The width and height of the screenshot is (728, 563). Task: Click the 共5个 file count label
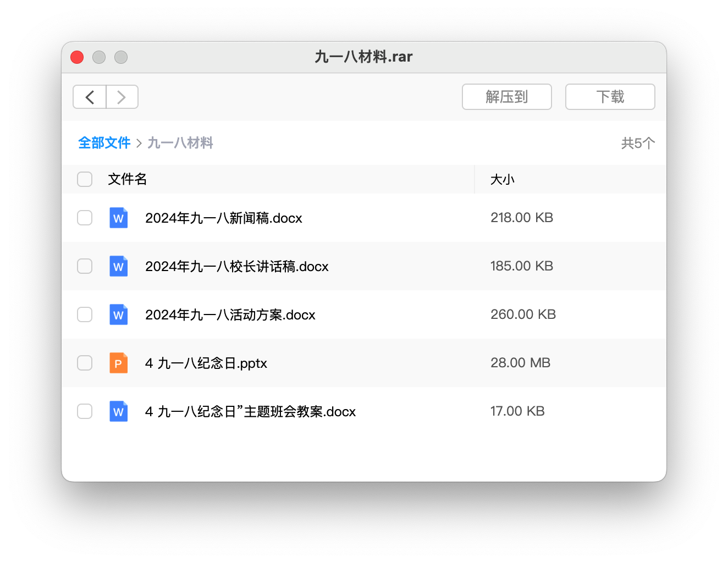click(x=638, y=143)
